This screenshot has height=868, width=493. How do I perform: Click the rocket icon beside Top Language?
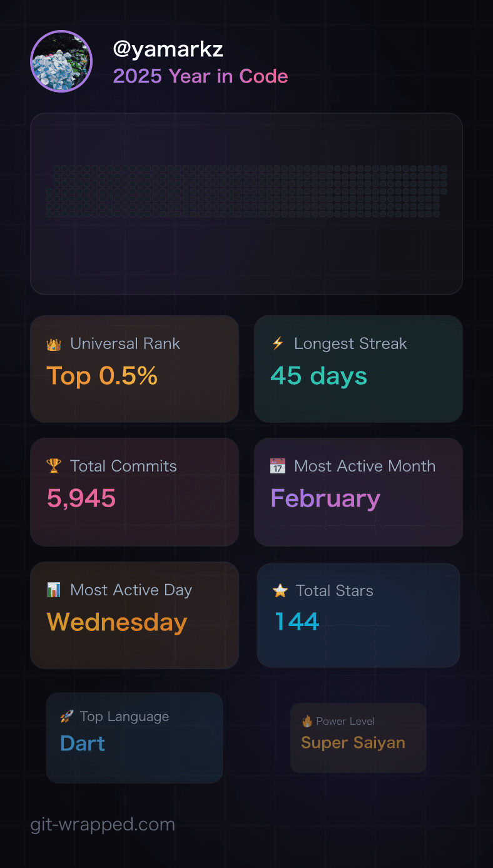[66, 717]
